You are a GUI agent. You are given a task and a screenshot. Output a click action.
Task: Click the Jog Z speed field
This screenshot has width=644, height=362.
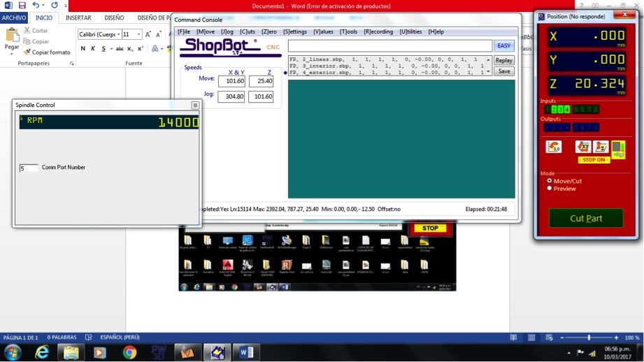click(261, 97)
